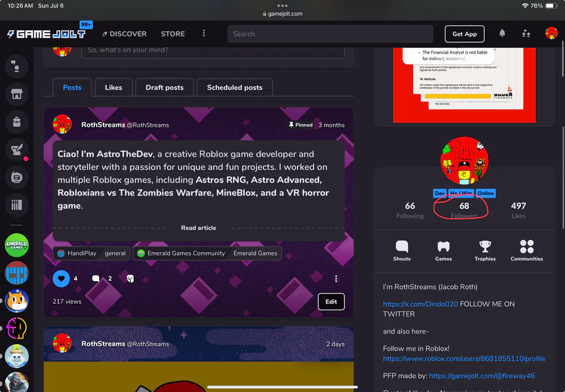Viewport: 565px width, 392px height.
Task: Click RothStreams avatar on pinned post
Action: tap(62, 125)
